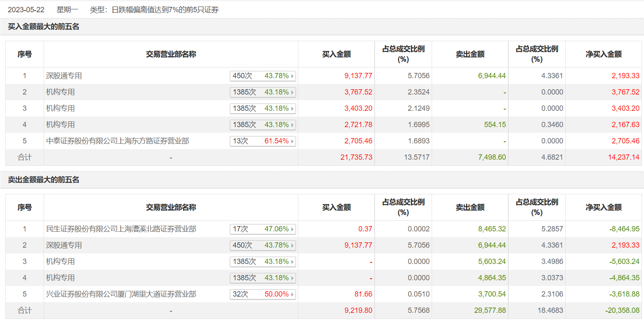Click the 450次 arrow icon in sell table
The height and width of the screenshot is (321, 644).
coord(292,246)
